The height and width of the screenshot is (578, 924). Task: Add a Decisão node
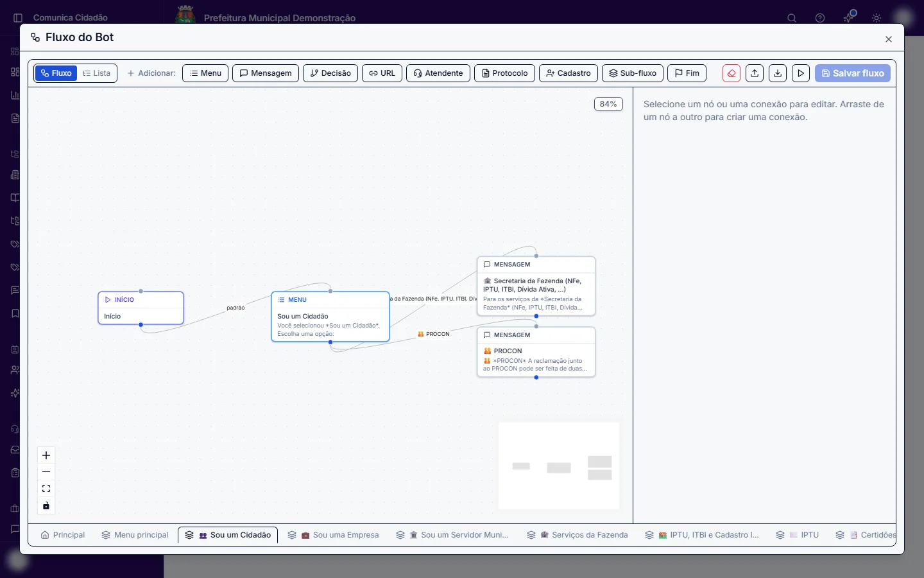pyautogui.click(x=330, y=73)
